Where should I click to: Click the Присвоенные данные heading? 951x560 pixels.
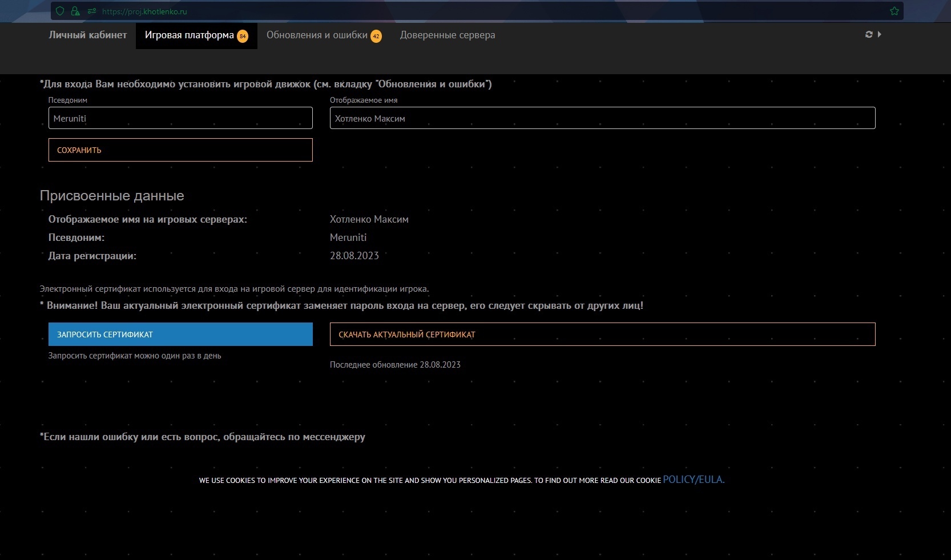[x=112, y=196]
